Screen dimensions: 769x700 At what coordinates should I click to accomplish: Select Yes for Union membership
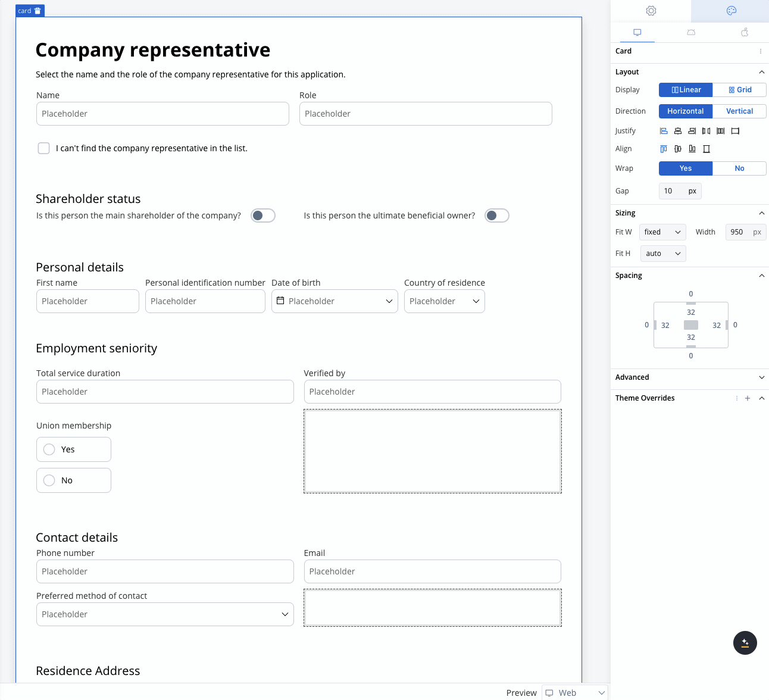coord(74,449)
